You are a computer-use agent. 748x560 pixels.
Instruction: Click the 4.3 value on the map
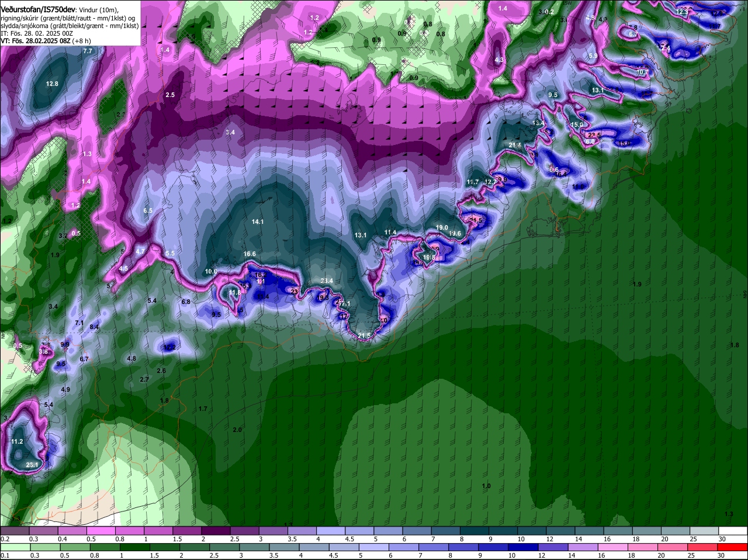[499, 60]
